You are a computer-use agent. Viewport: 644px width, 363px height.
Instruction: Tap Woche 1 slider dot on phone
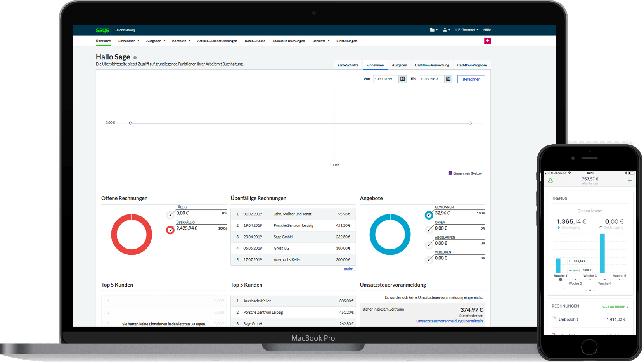tap(560, 280)
